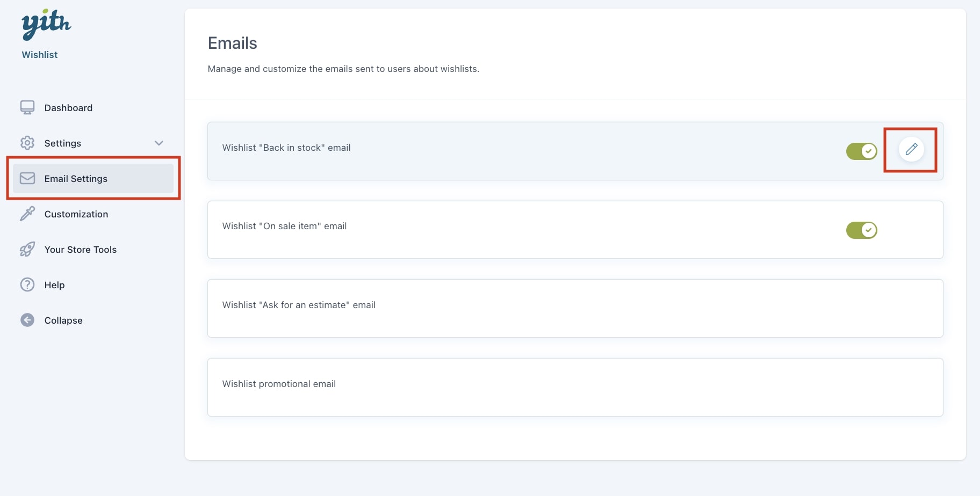The height and width of the screenshot is (496, 980).
Task: Open the Dashboard menu item
Action: (x=68, y=108)
